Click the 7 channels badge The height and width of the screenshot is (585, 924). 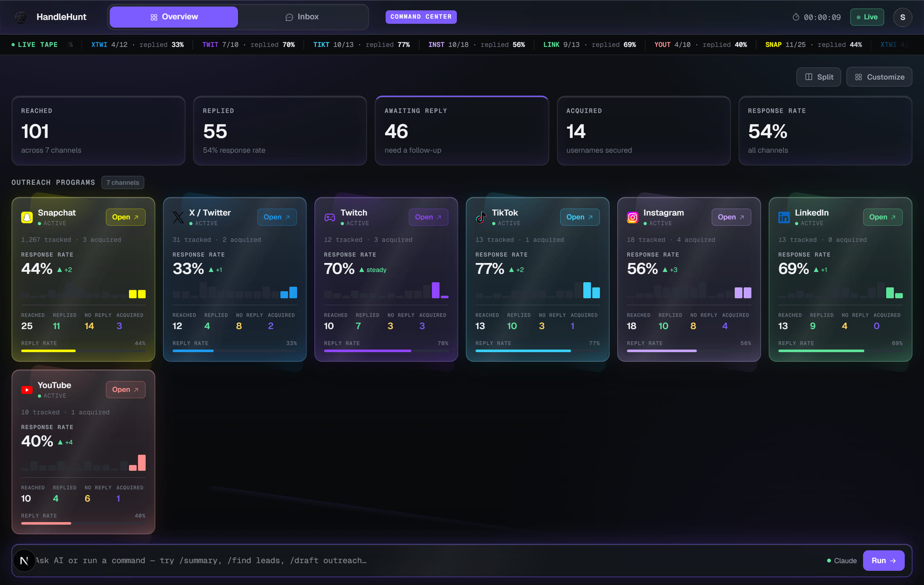click(123, 183)
